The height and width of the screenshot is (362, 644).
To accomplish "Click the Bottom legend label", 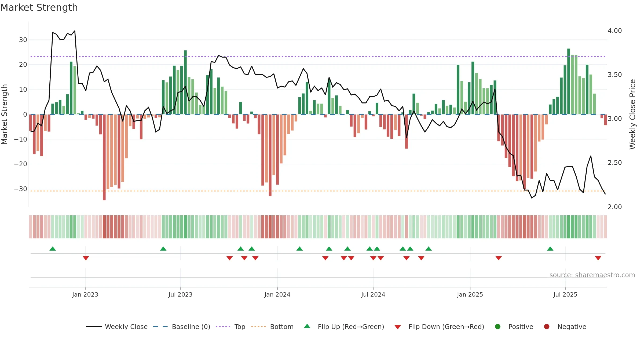I will (x=282, y=327).
